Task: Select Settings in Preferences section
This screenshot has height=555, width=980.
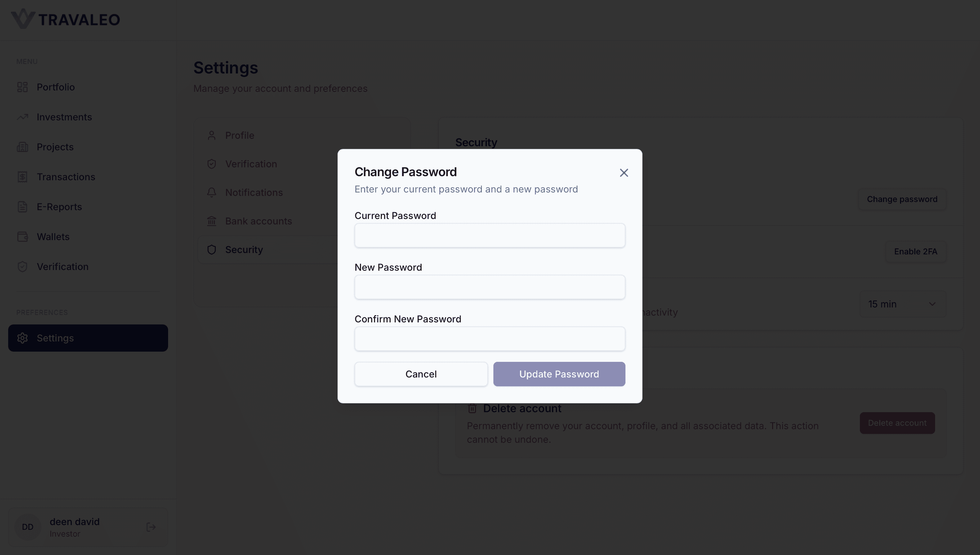Action: tap(88, 338)
